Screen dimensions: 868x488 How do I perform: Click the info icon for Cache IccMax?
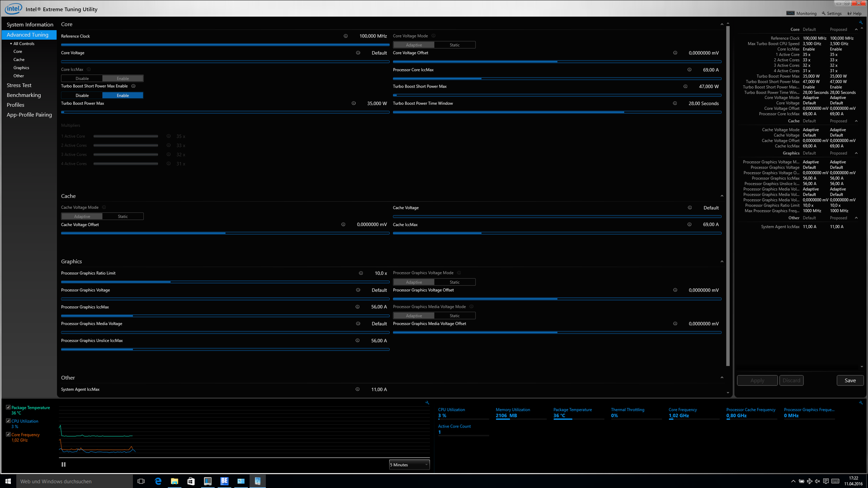tap(689, 225)
